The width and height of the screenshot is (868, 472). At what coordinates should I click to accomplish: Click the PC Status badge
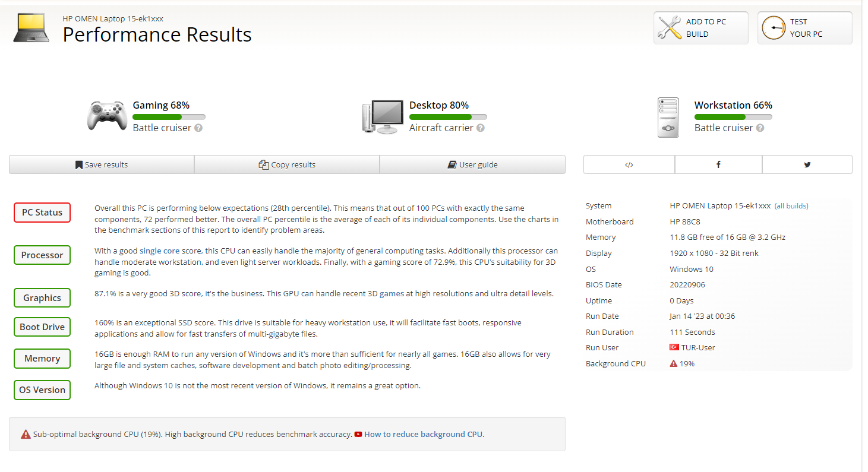42,213
